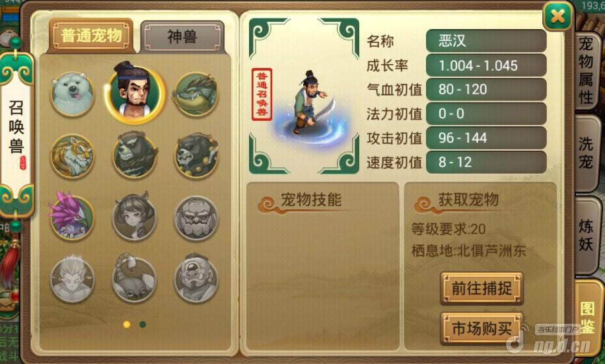Close the pet encyclopedia window
605x364 pixels.
click(557, 17)
